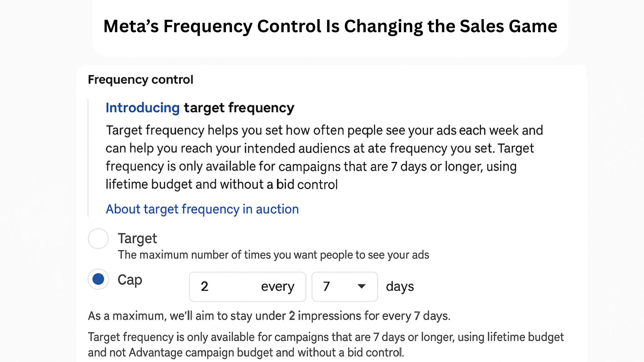Click the days label after the dropdown
Screen dimensions: 644x362
(x=400, y=286)
